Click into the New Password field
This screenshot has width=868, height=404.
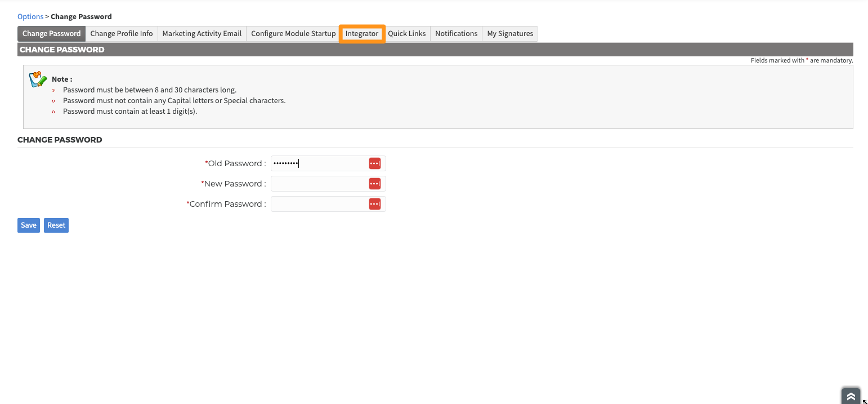click(328, 184)
